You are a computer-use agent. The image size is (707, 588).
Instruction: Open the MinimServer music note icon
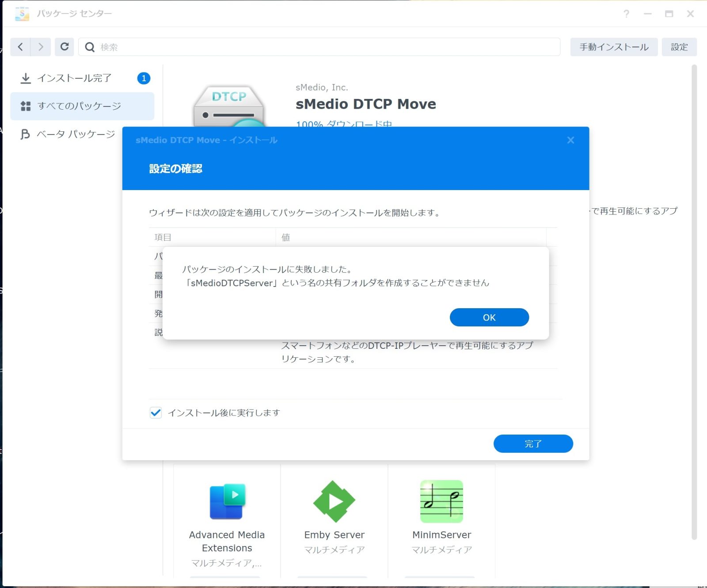tap(441, 501)
